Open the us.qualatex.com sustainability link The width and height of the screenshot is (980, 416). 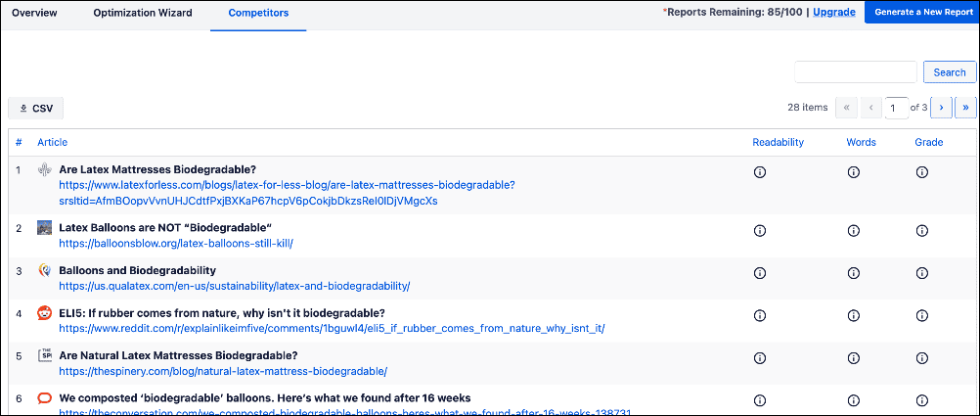235,286
